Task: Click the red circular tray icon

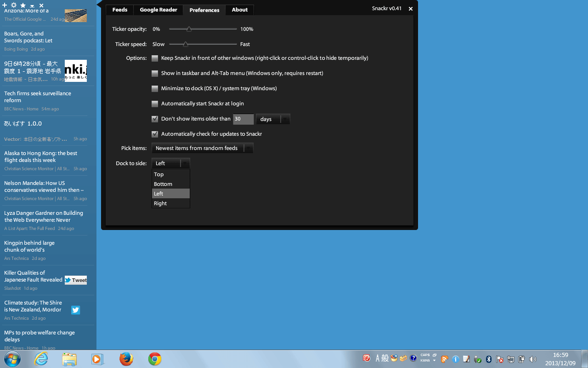Action: pos(367,358)
